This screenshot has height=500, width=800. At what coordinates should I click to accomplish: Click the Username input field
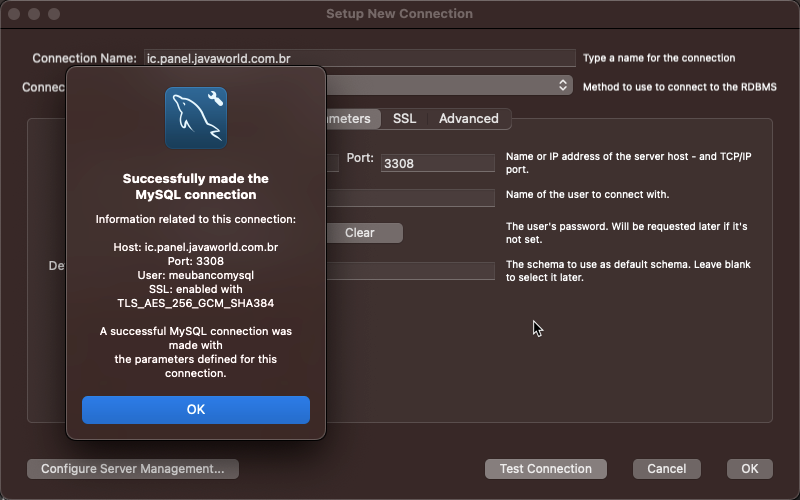[x=410, y=198]
